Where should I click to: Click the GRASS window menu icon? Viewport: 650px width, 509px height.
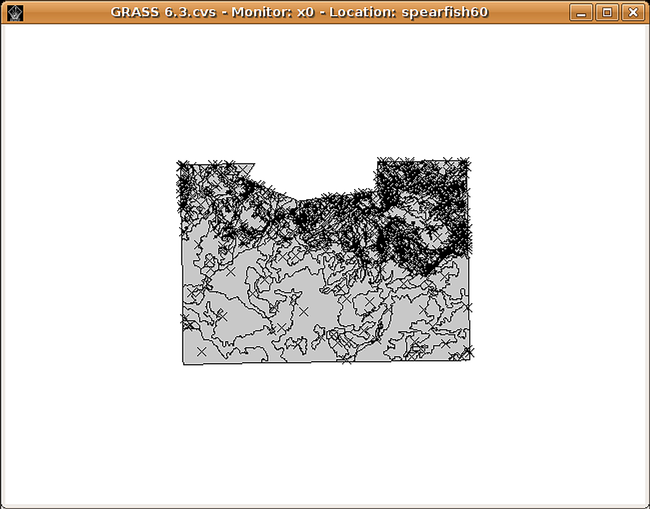(15, 13)
